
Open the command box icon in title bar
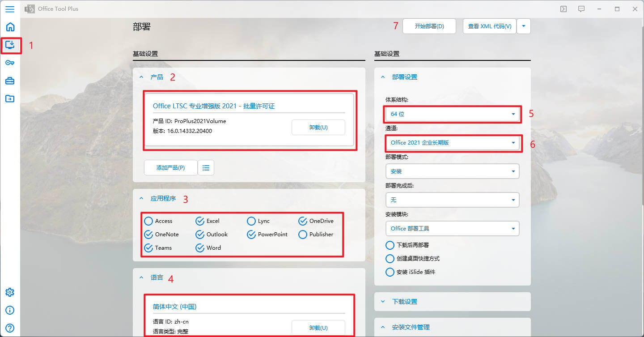tap(563, 9)
